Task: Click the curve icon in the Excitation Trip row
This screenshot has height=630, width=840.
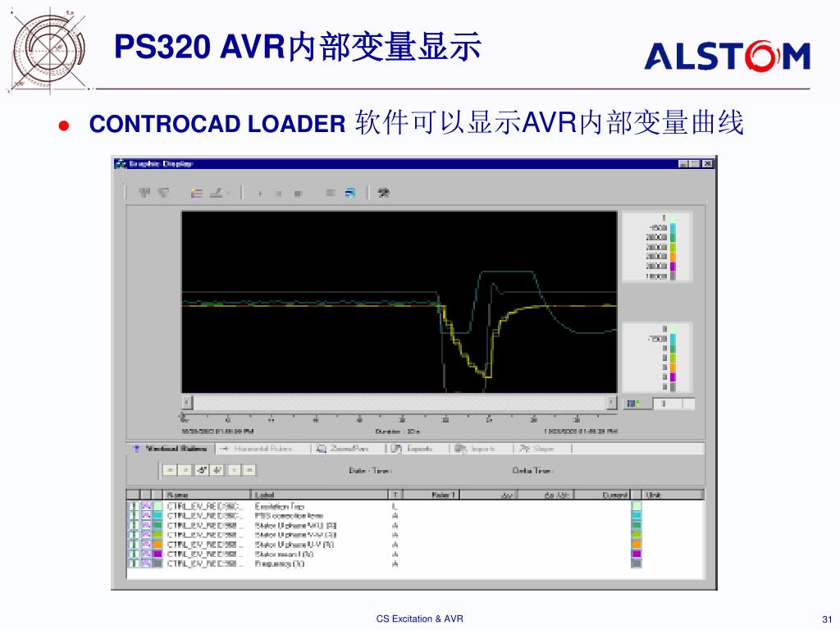Action: (x=146, y=506)
